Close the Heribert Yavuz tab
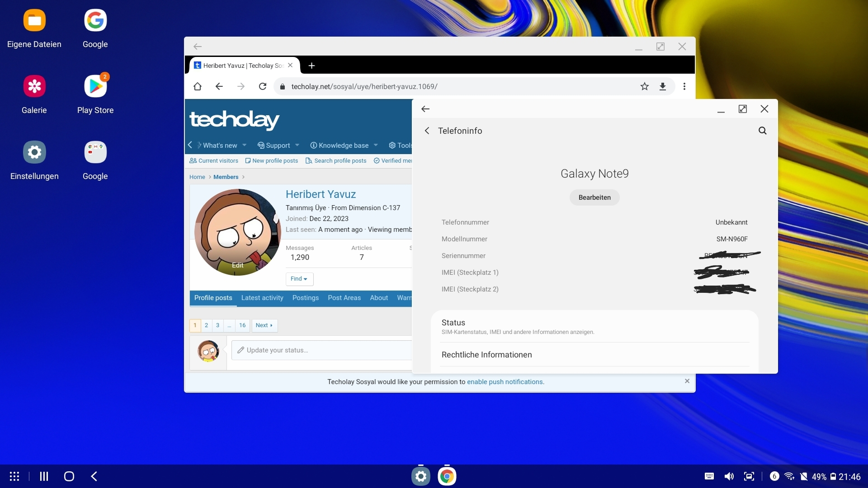This screenshot has height=488, width=868. pos(290,66)
